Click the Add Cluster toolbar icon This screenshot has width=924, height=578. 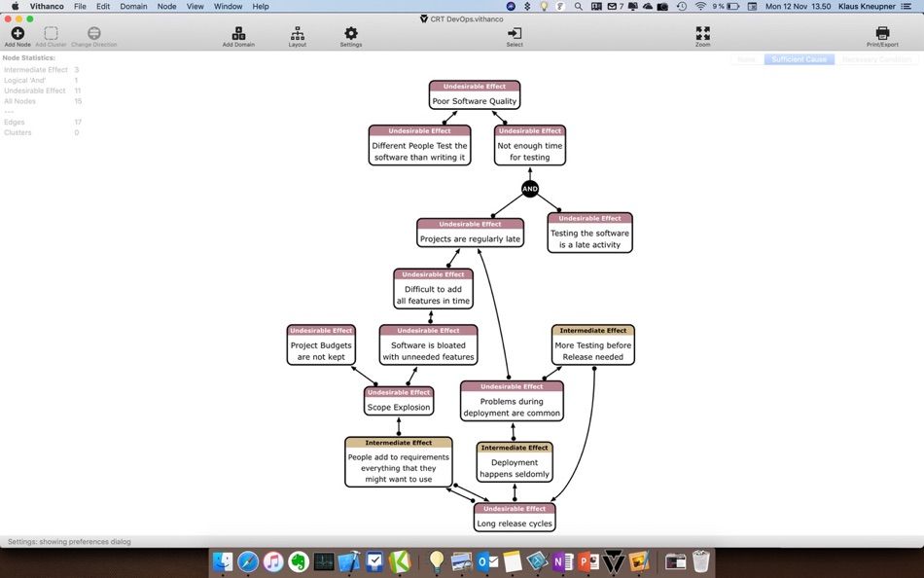point(52,34)
